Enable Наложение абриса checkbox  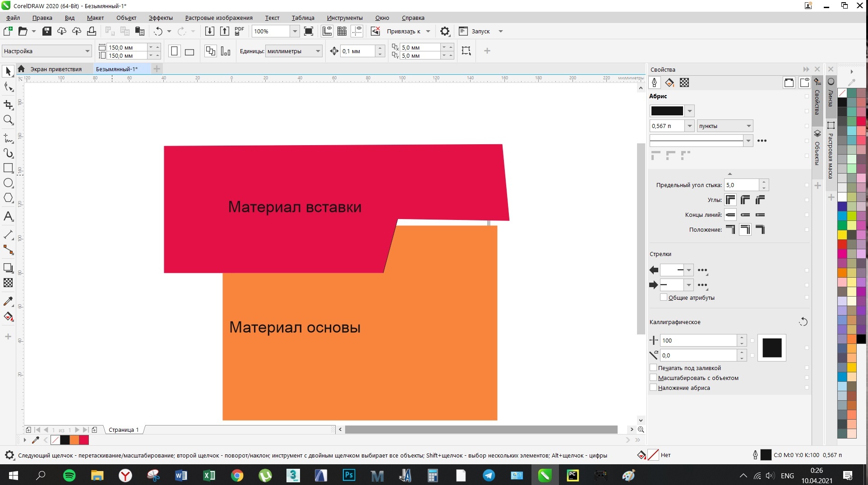coord(653,387)
